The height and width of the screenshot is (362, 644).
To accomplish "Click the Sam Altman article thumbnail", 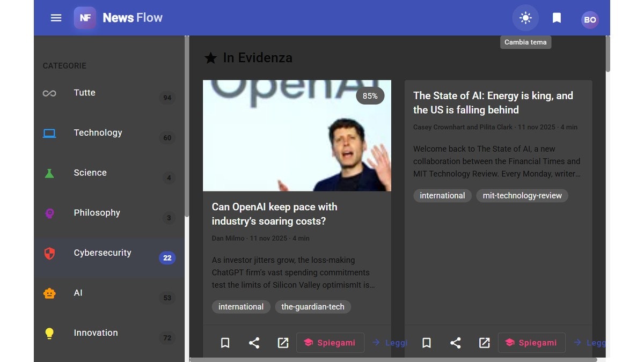I will coord(297,135).
